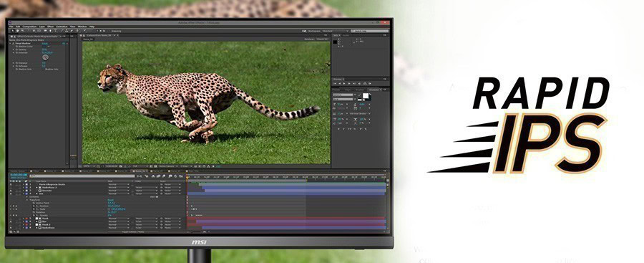The width and height of the screenshot is (644, 263).
Task: Open Parent dropdown for layer 1
Action: click(x=172, y=184)
